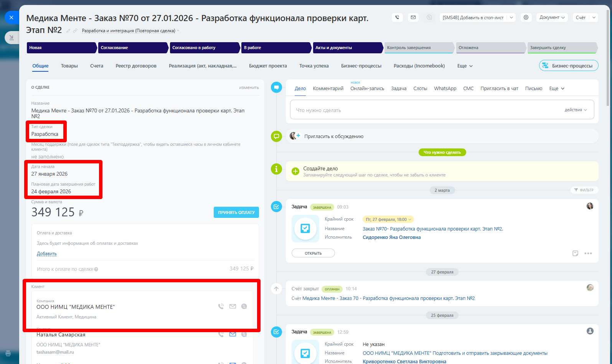Click the Добавить link under payment and delivery
The height and width of the screenshot is (364, 612).
coord(46,254)
